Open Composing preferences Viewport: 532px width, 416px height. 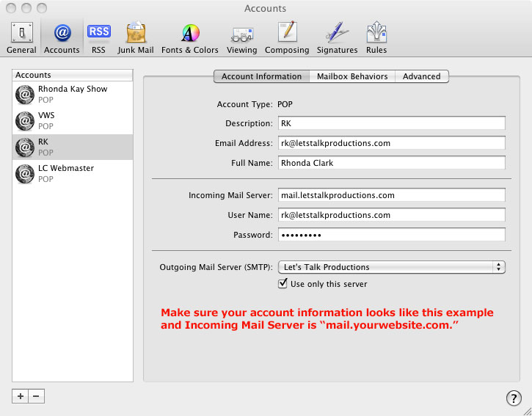tap(287, 37)
